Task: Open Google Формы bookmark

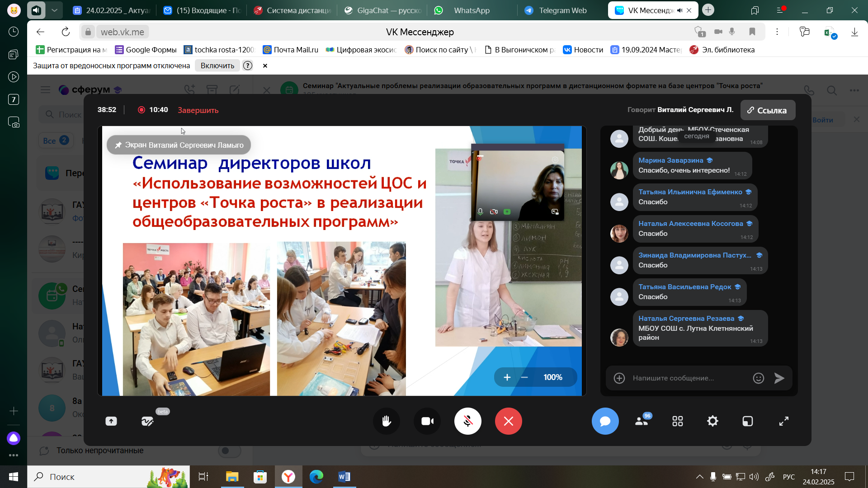Action: point(146,50)
